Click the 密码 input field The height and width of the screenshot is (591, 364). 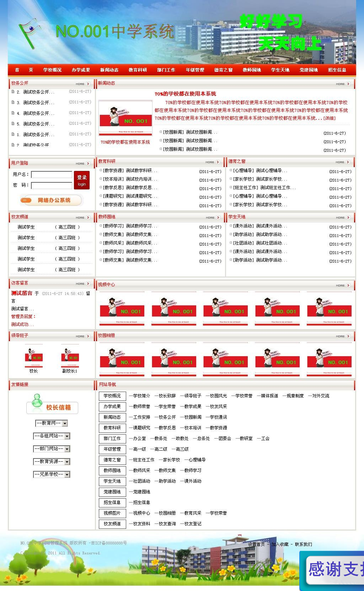pyautogui.click(x=52, y=185)
